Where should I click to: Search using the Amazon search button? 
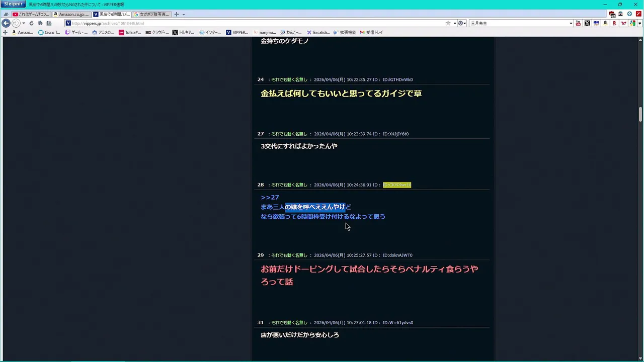pos(605,23)
